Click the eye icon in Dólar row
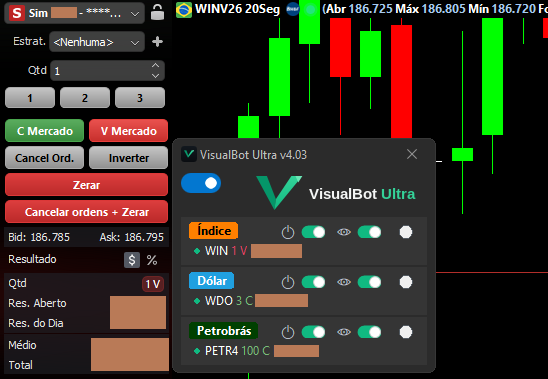 click(344, 282)
